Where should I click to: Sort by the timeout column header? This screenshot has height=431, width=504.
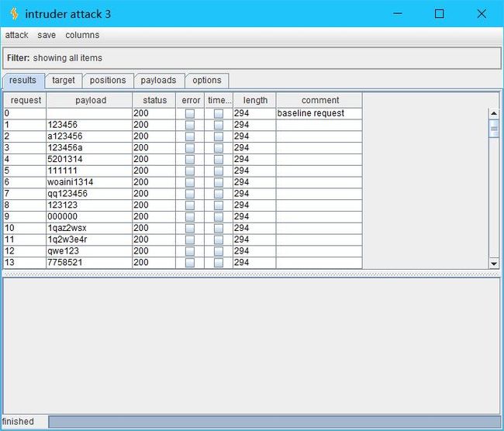(219, 100)
